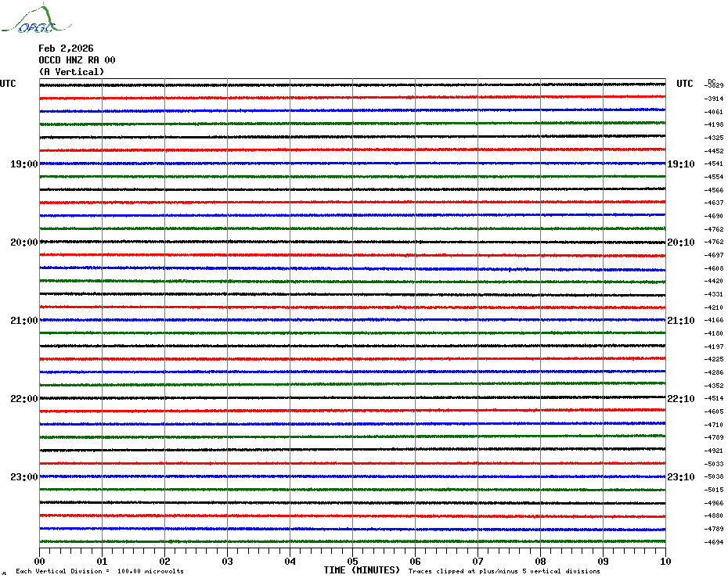Click the UTC label at top right
Viewport: 728px width, 582px height.
point(685,84)
